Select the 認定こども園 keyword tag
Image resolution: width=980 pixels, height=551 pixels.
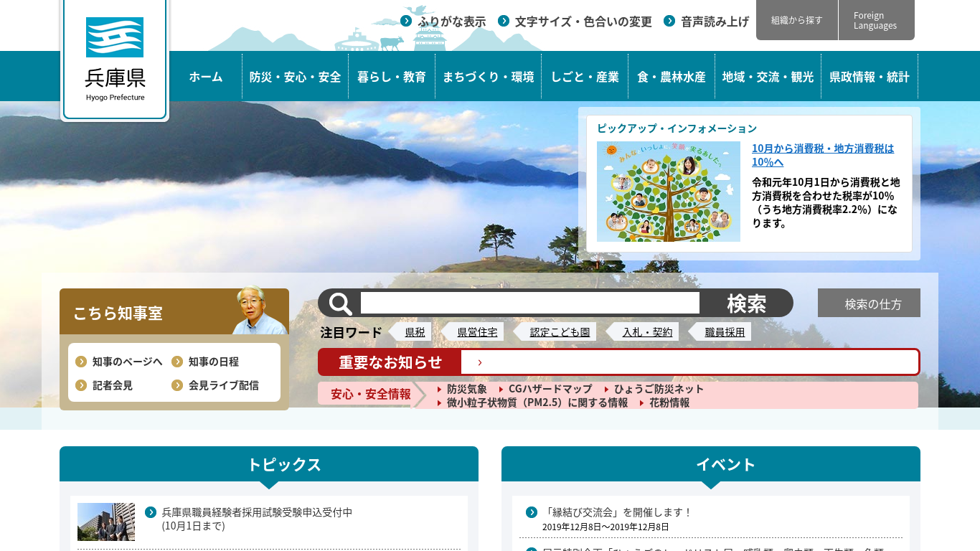point(560,331)
